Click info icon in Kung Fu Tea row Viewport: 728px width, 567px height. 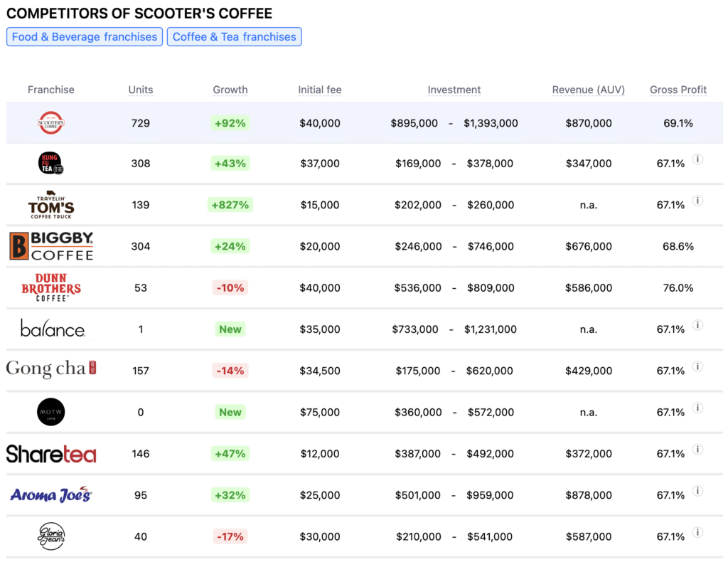point(697,159)
